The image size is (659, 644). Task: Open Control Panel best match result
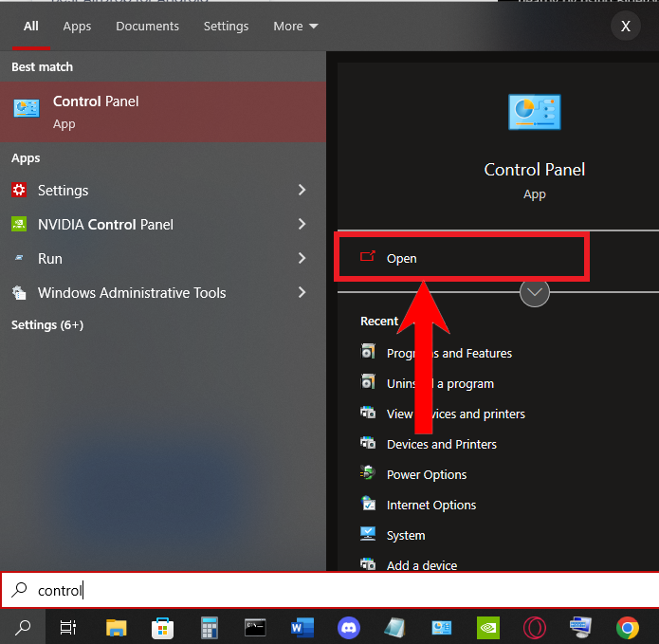163,112
